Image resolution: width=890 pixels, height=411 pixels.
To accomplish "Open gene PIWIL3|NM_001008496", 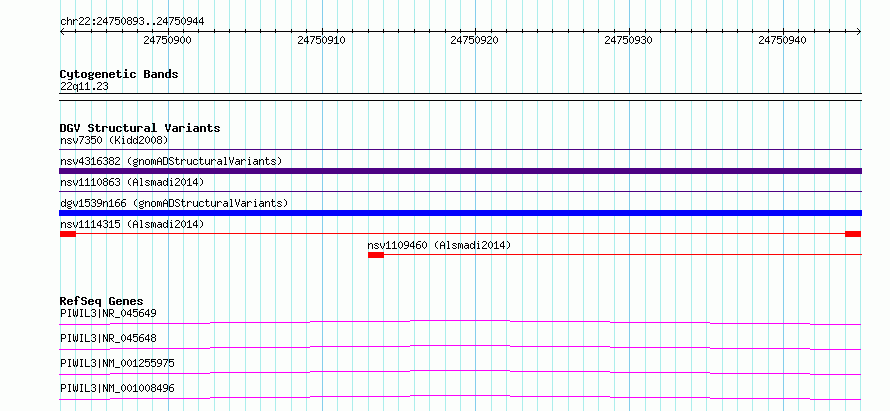I will click(117, 389).
